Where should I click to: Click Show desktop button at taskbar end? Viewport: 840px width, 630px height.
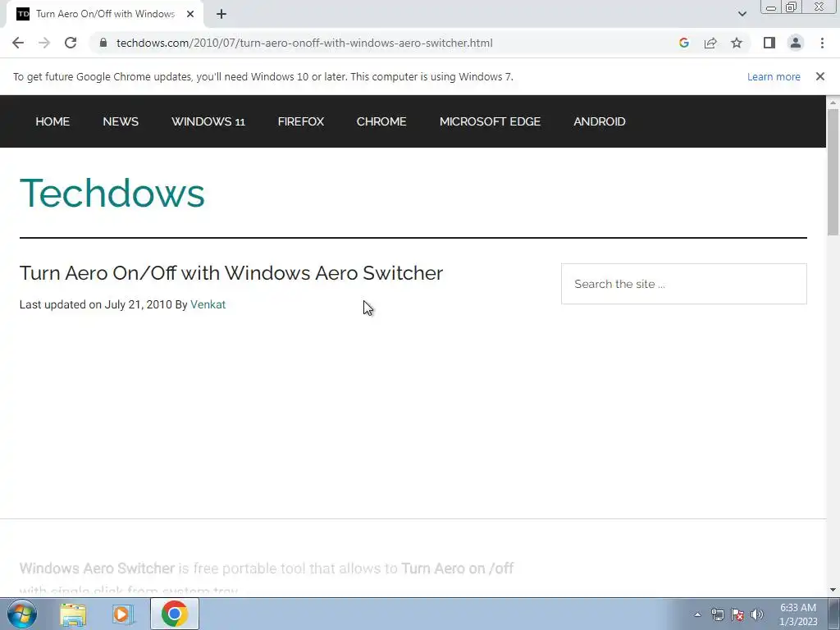point(834,614)
